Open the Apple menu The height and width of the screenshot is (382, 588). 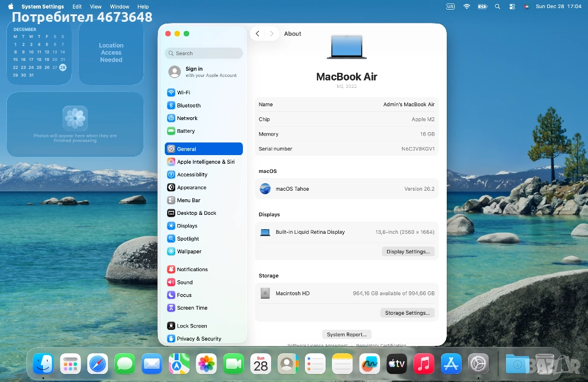click(10, 6)
